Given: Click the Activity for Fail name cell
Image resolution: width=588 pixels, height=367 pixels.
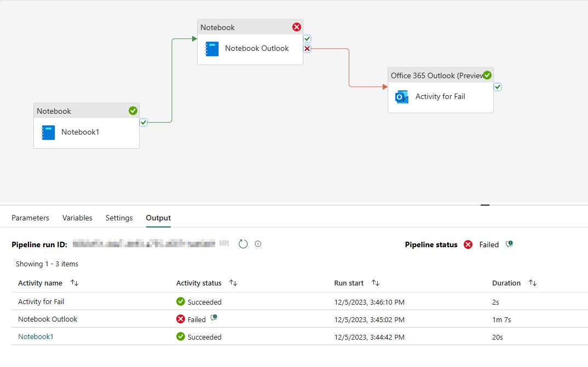Looking at the screenshot, I should pyautogui.click(x=41, y=301).
